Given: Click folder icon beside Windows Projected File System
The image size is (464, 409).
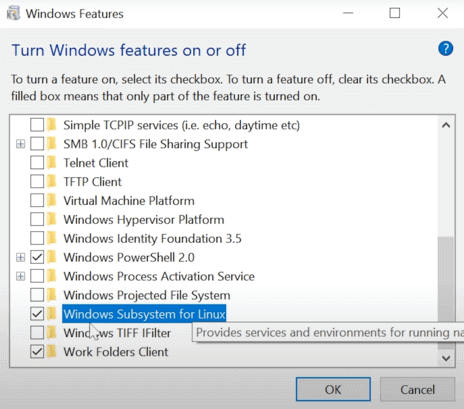Looking at the screenshot, I should [x=51, y=295].
